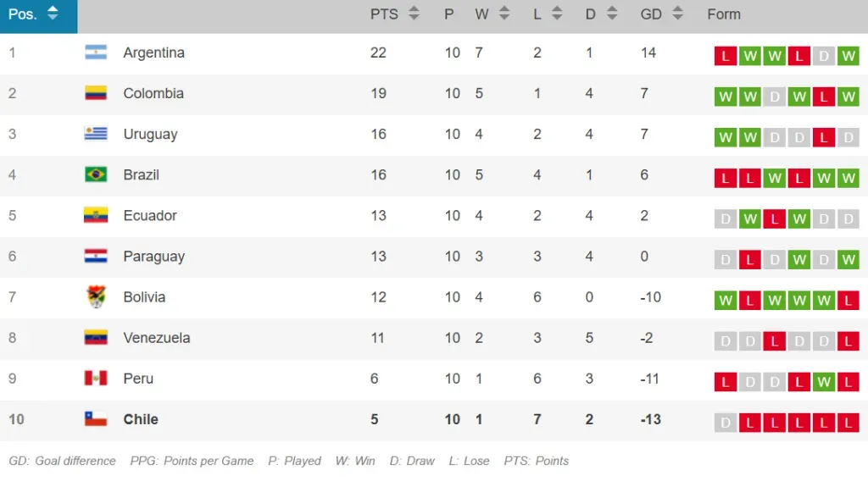Click the Brazil flag icon

[96, 174]
